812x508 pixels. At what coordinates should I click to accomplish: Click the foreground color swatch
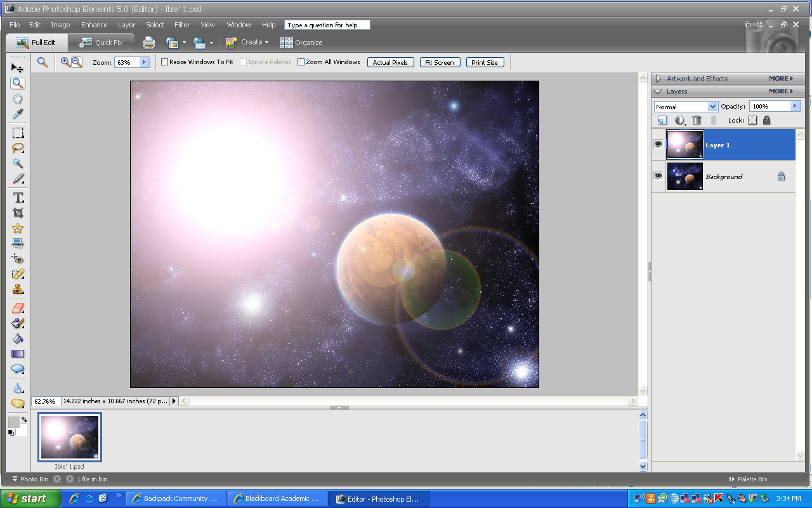pos(13,422)
